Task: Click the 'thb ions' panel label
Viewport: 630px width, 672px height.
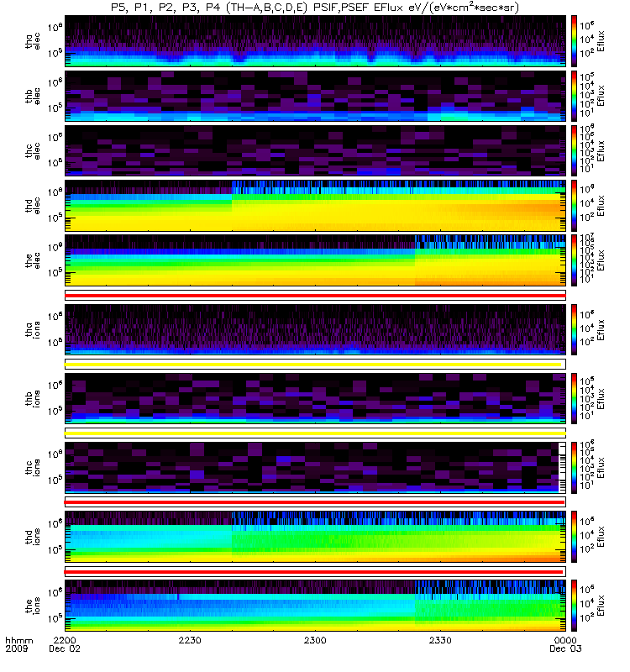Action: click(x=33, y=398)
